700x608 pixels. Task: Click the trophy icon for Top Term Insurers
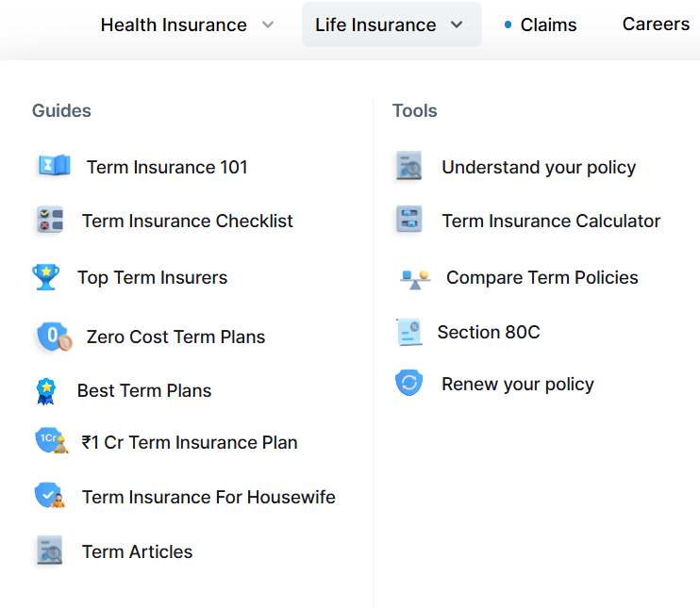tap(45, 277)
